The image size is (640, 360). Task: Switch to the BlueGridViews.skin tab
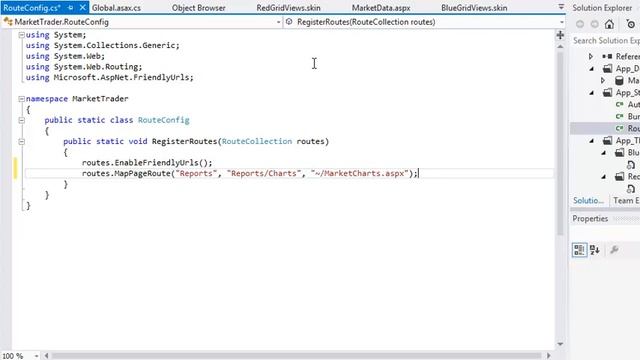click(x=474, y=8)
